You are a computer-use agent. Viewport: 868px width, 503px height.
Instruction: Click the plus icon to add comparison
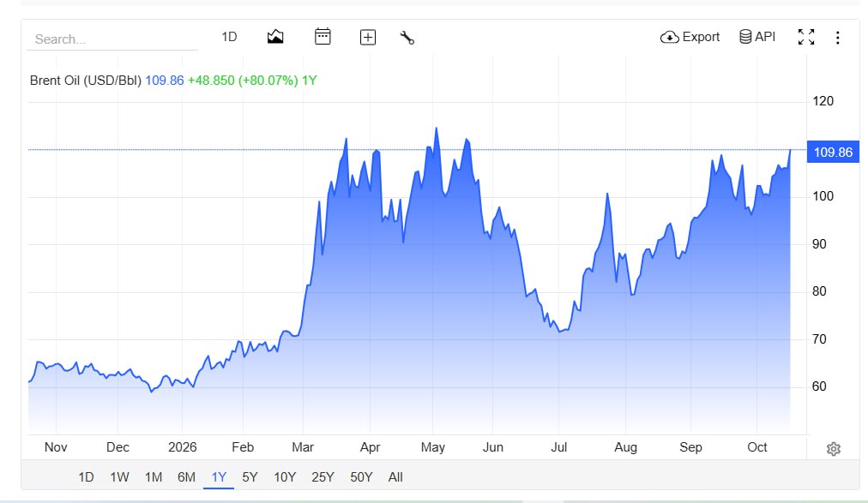[368, 37]
